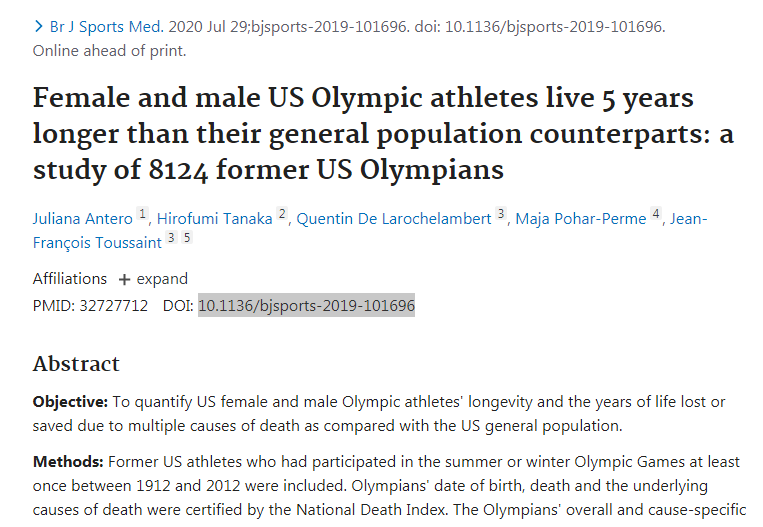
Task: Click the bold Methods label in abstract
Action: pos(68,463)
